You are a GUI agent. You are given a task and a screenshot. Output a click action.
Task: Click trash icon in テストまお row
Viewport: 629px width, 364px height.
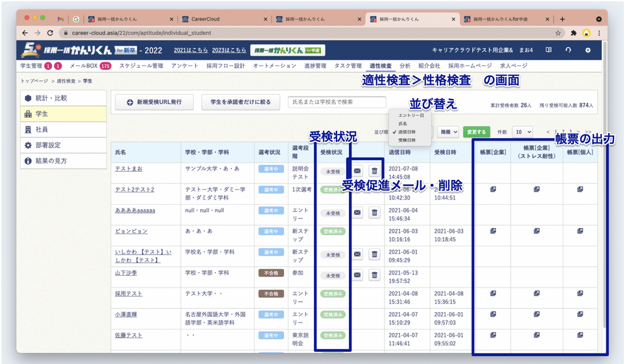click(x=374, y=171)
